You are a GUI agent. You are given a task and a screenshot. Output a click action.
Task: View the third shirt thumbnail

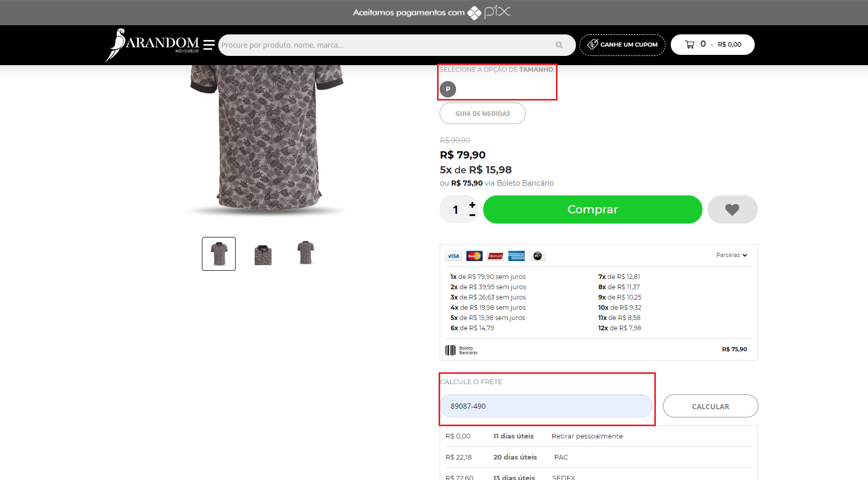pyautogui.click(x=306, y=253)
